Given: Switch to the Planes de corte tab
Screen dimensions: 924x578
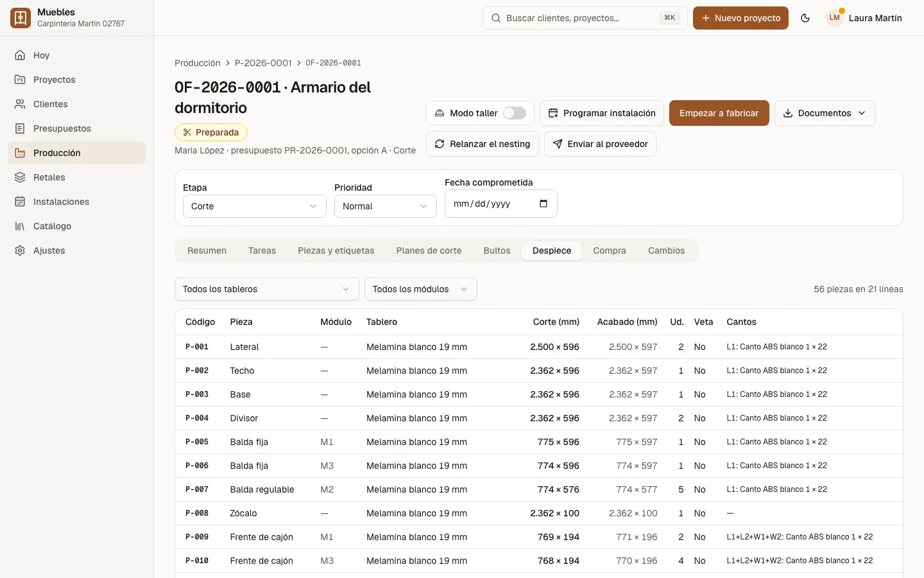Looking at the screenshot, I should click(x=429, y=250).
